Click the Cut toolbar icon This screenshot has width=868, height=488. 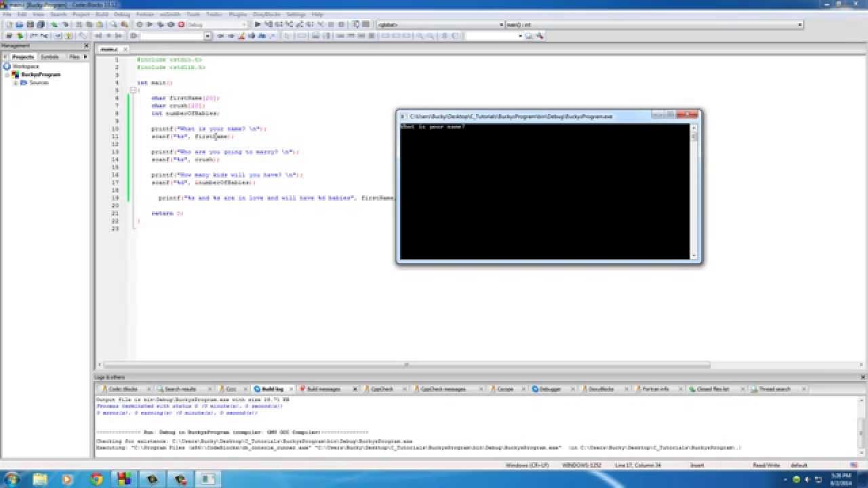click(x=79, y=24)
